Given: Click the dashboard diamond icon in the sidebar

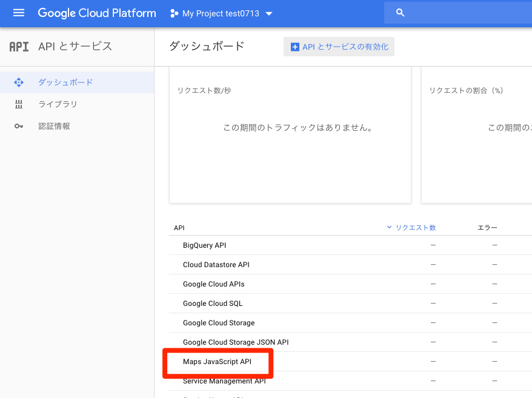Looking at the screenshot, I should 19,82.
